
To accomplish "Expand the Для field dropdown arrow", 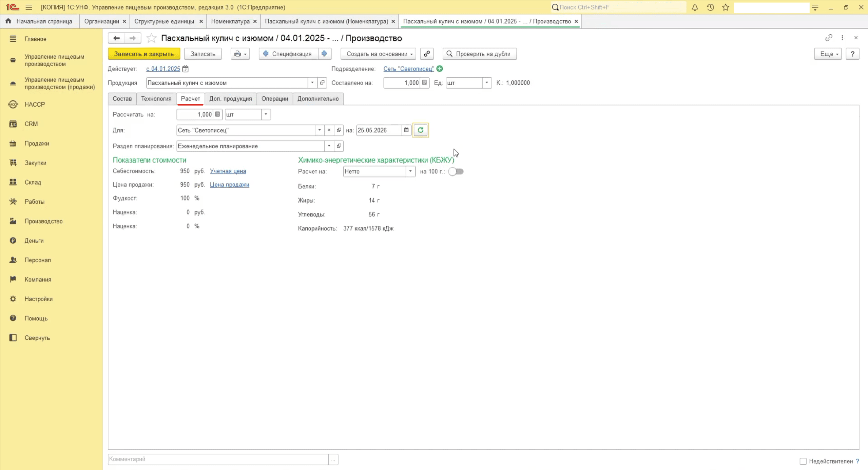I will [319, 130].
